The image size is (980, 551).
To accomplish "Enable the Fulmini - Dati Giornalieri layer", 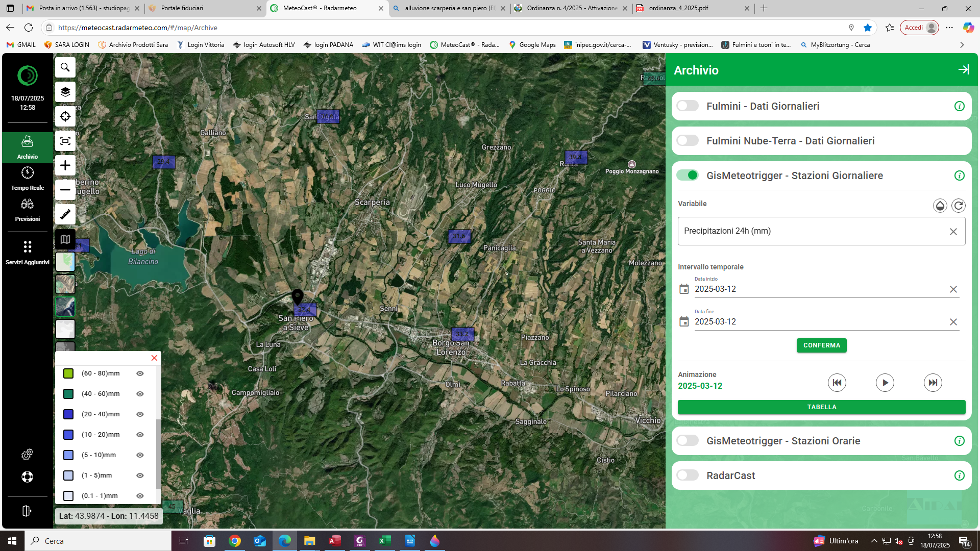I will [x=688, y=106].
